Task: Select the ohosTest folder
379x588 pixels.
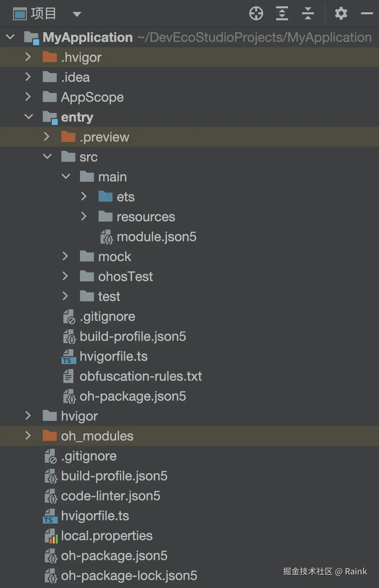Action: [x=125, y=277]
